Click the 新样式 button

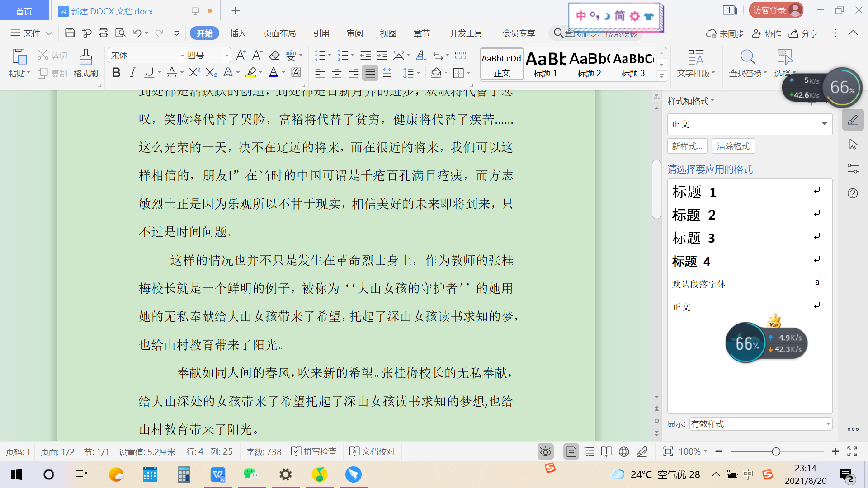[x=687, y=146]
